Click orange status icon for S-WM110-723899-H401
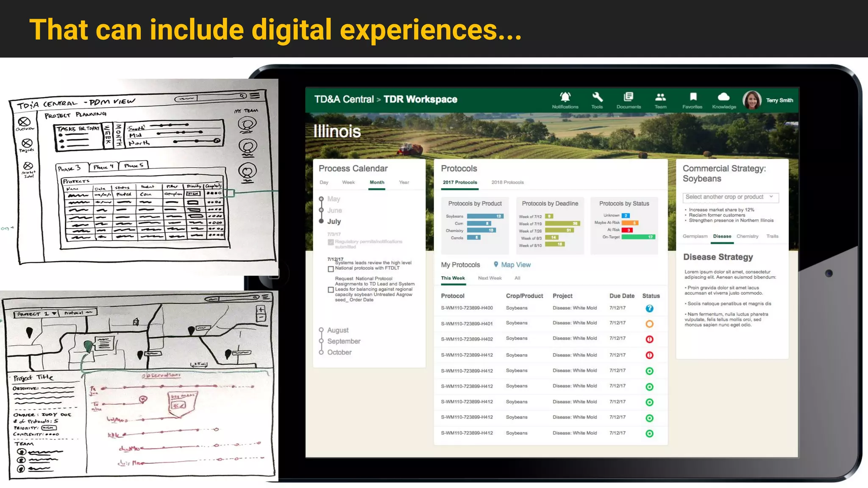Viewport: 868px width, 488px height. click(649, 324)
